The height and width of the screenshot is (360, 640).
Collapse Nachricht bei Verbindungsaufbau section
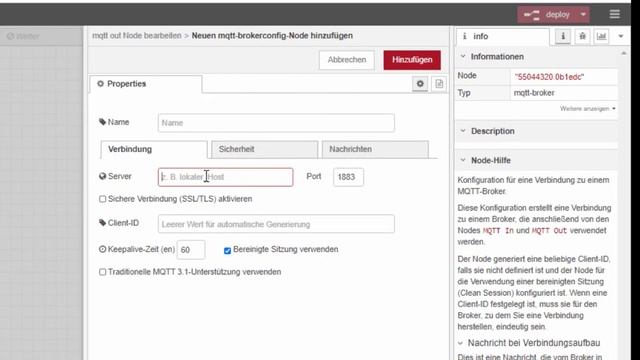(460, 343)
